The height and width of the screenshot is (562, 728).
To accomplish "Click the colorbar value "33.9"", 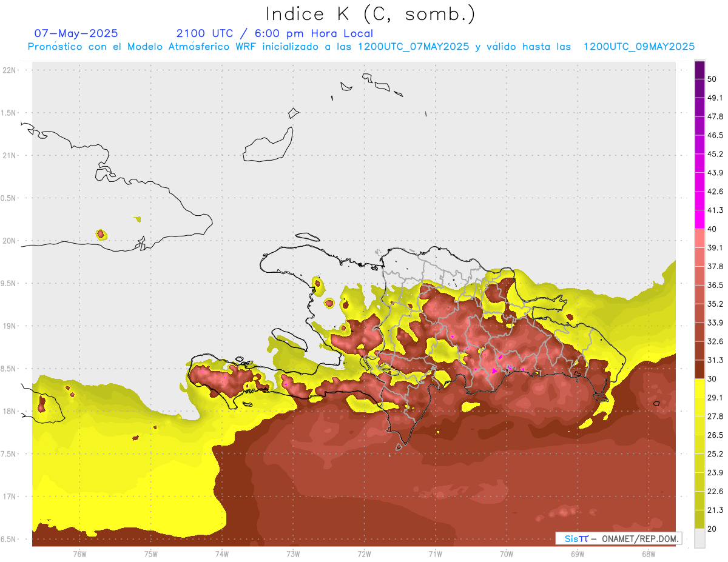I will point(715,323).
